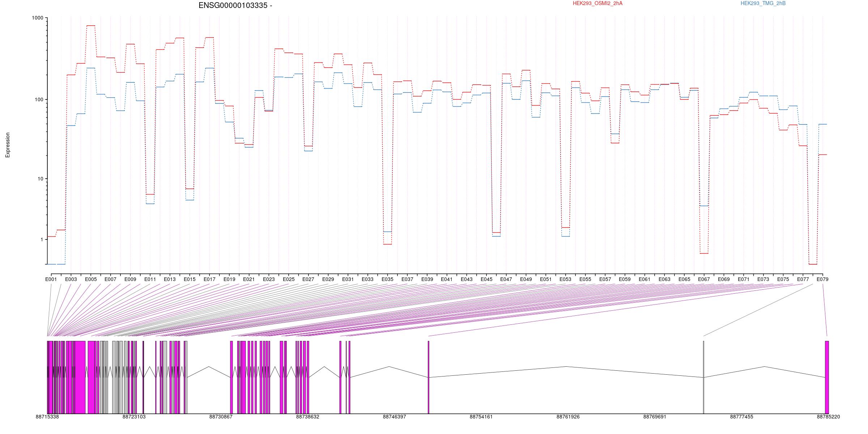868x434 pixels.
Task: Click the rightmost magenta exon block
Action: click(827, 377)
